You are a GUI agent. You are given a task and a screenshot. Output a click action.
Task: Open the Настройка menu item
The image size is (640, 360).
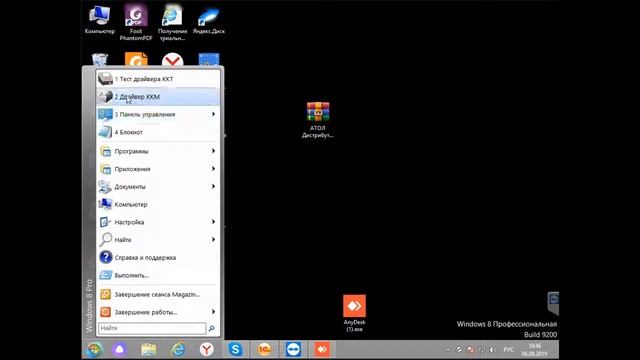click(x=158, y=222)
